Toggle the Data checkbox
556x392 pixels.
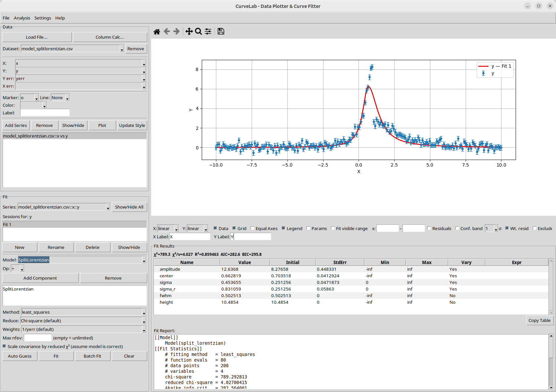[x=215, y=228]
